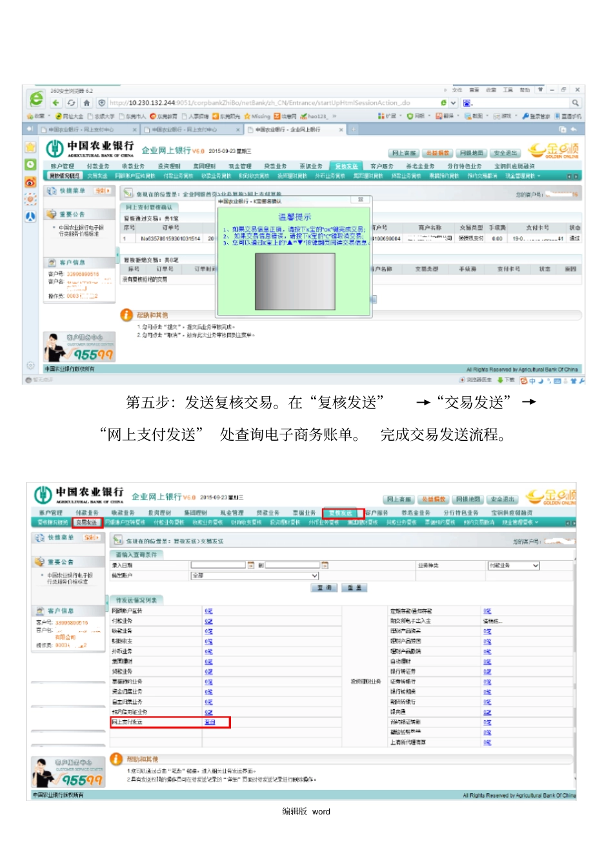Screen dimensions: 613x868
Task: Click the 全部 expander next to 快捷菜单 in upper screenshot
Action: pyautogui.click(x=103, y=191)
